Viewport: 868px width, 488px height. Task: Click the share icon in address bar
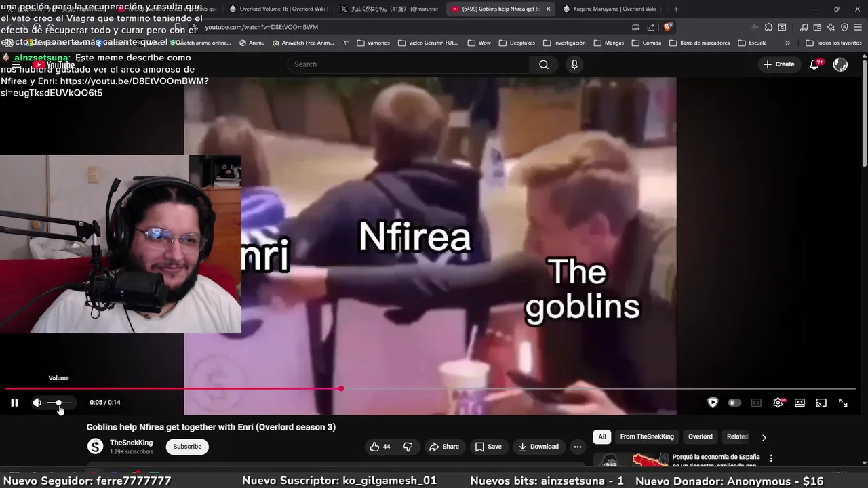point(651,27)
